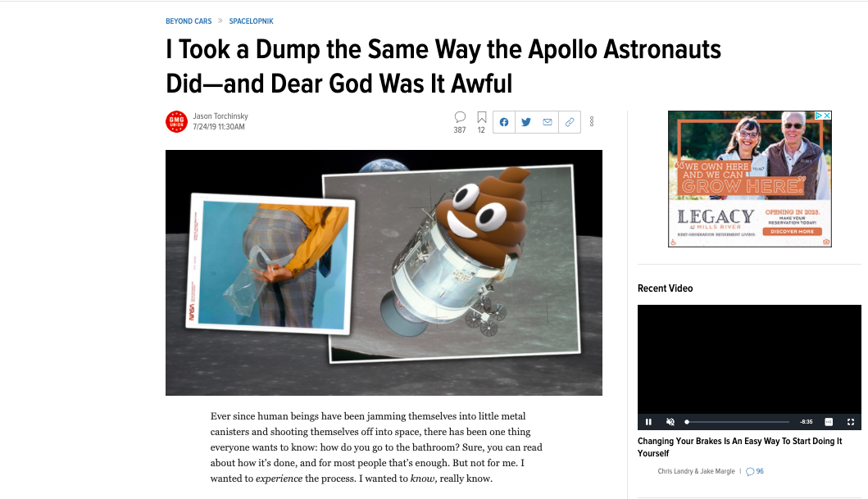
Task: Open Changing Your Brakes video title
Action: click(x=739, y=447)
